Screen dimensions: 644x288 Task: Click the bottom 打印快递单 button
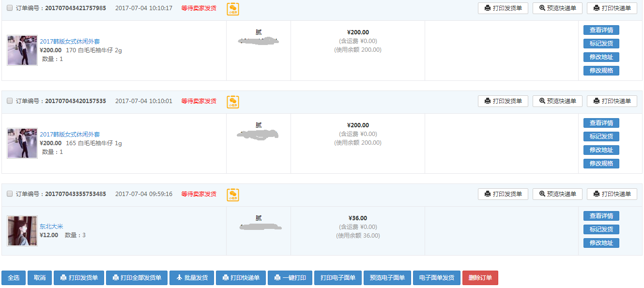coord(241,278)
